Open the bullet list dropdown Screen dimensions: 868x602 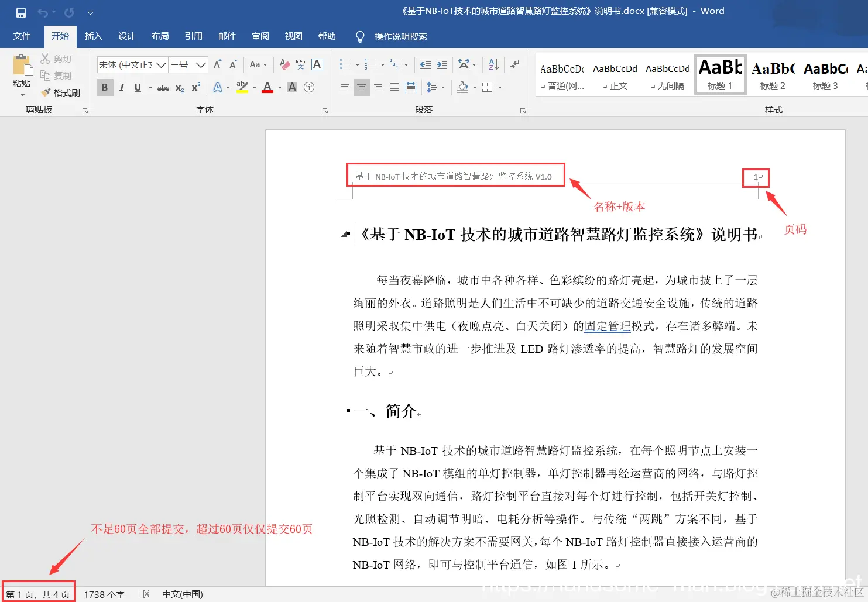[x=358, y=64]
